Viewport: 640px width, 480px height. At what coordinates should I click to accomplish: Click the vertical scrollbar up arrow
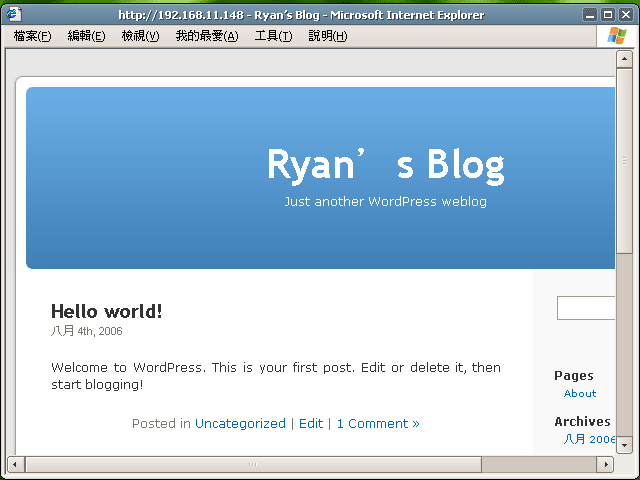(624, 59)
